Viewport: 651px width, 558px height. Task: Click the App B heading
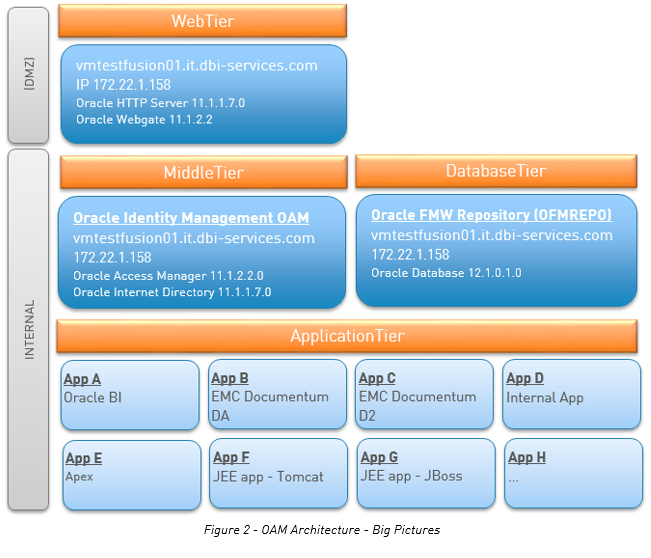click(x=230, y=378)
